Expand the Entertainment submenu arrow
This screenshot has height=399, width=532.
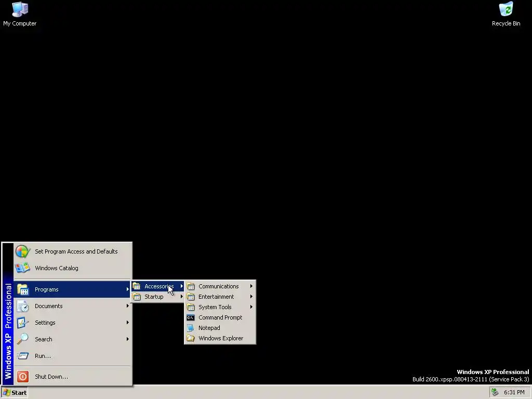(251, 297)
